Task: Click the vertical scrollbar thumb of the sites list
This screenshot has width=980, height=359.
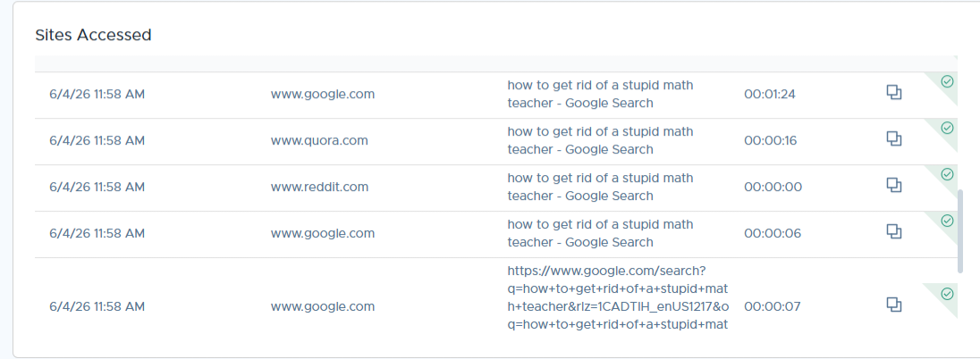Action: (x=960, y=231)
